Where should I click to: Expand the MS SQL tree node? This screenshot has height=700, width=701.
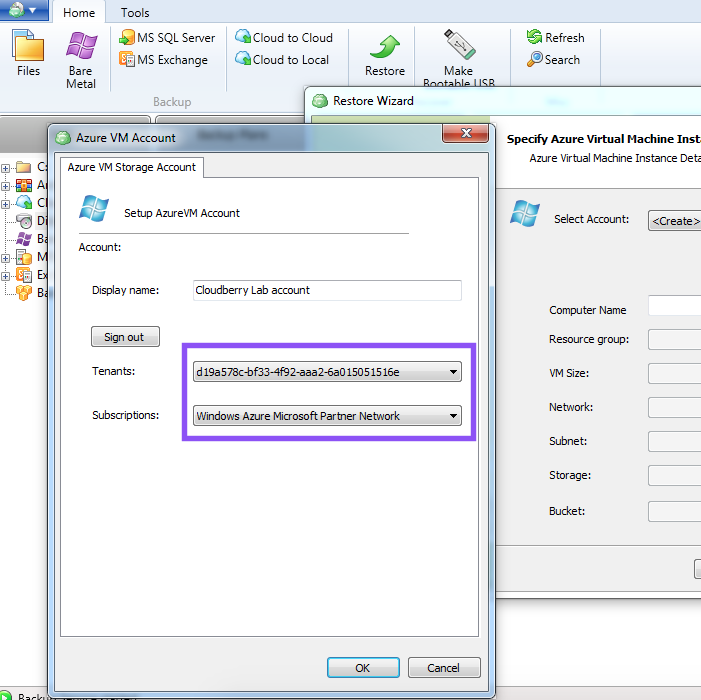5,258
